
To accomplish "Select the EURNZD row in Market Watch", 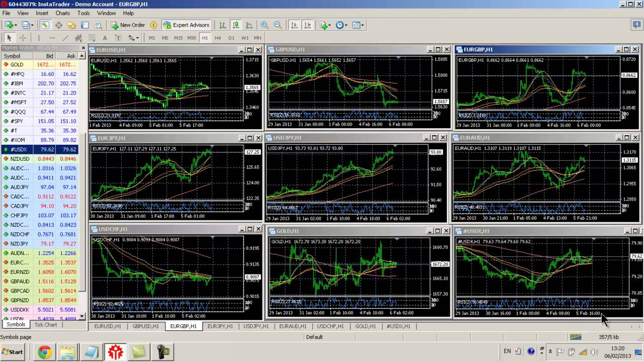I will pyautogui.click(x=40, y=272).
